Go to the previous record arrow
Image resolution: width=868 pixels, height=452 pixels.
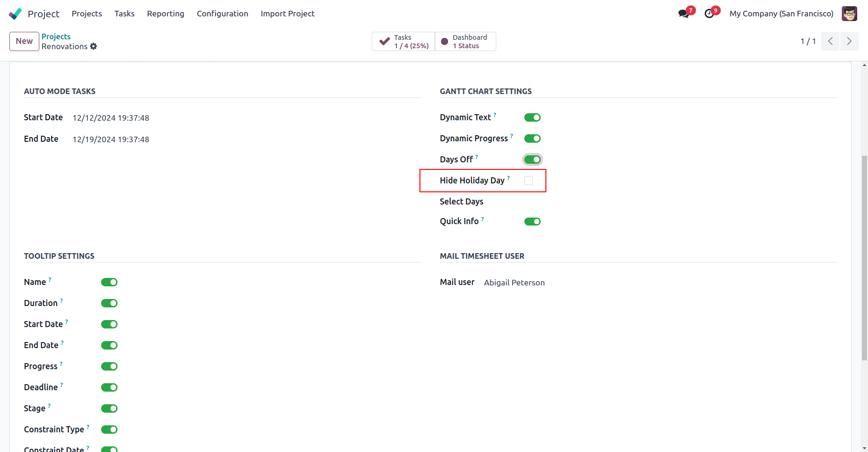point(830,41)
